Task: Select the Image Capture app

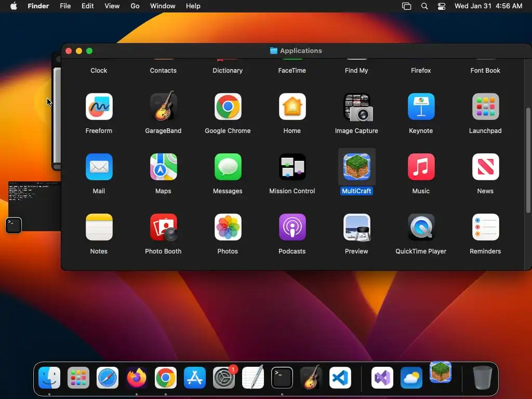Action: tap(356, 107)
